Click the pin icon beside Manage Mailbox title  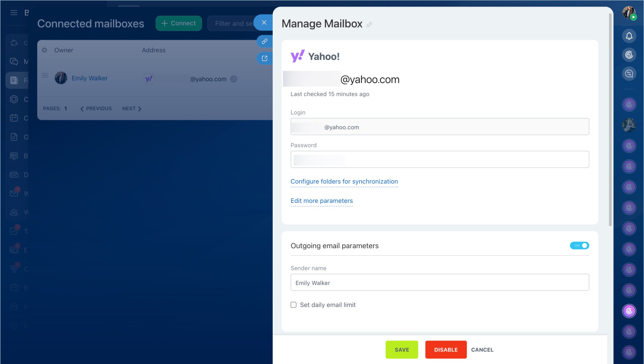pos(369,25)
